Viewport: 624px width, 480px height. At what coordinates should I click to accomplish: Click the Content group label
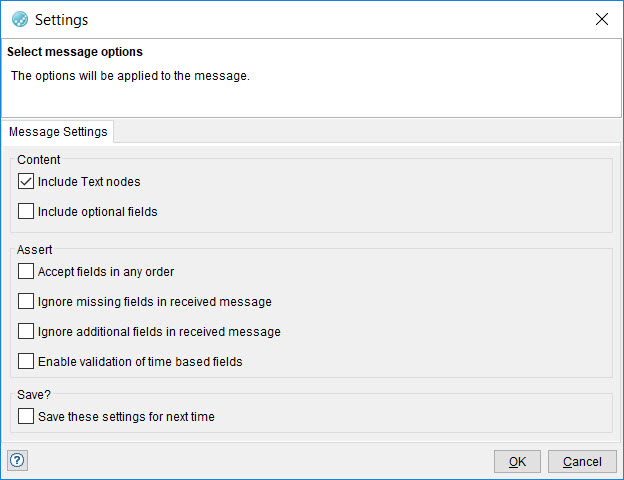click(x=39, y=159)
